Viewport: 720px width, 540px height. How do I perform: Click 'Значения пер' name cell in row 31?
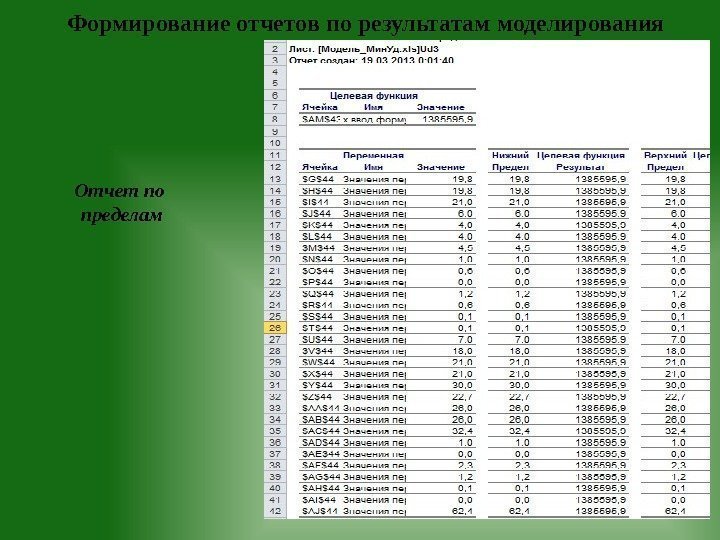374,385
